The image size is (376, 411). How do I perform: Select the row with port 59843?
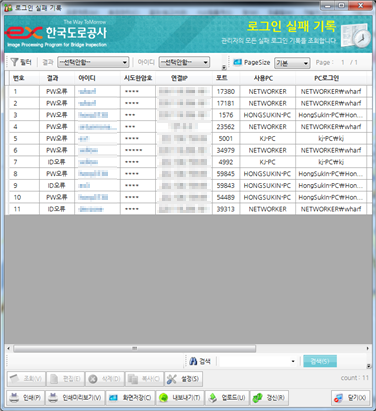point(188,185)
